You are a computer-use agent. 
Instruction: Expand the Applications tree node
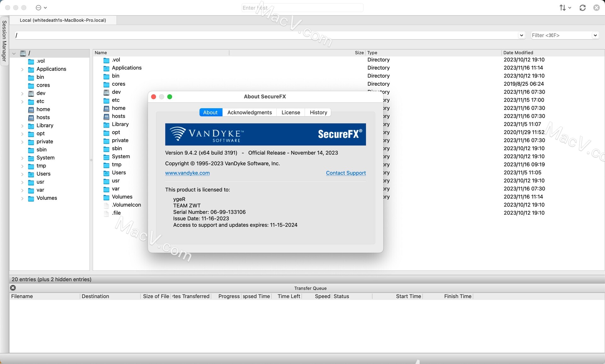[x=22, y=69]
